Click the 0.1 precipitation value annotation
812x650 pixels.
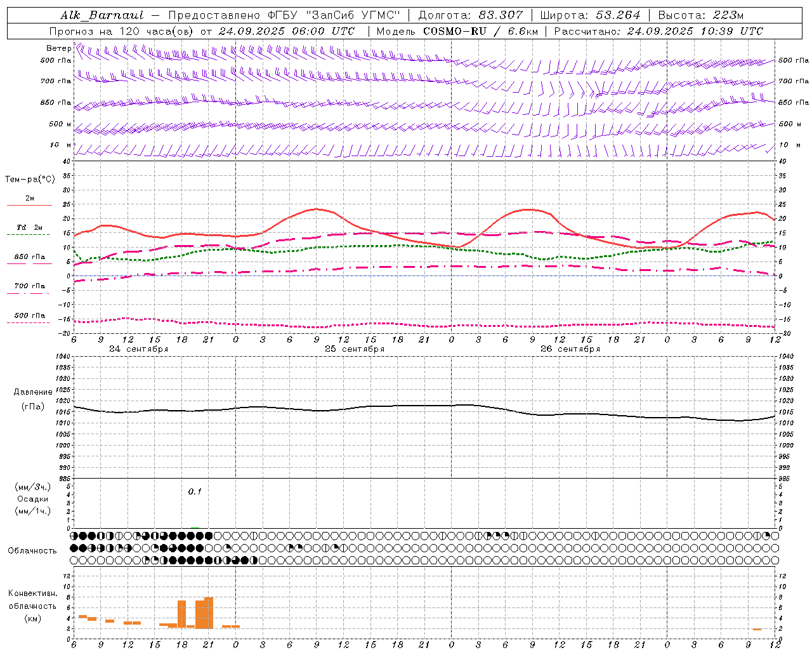(195, 491)
